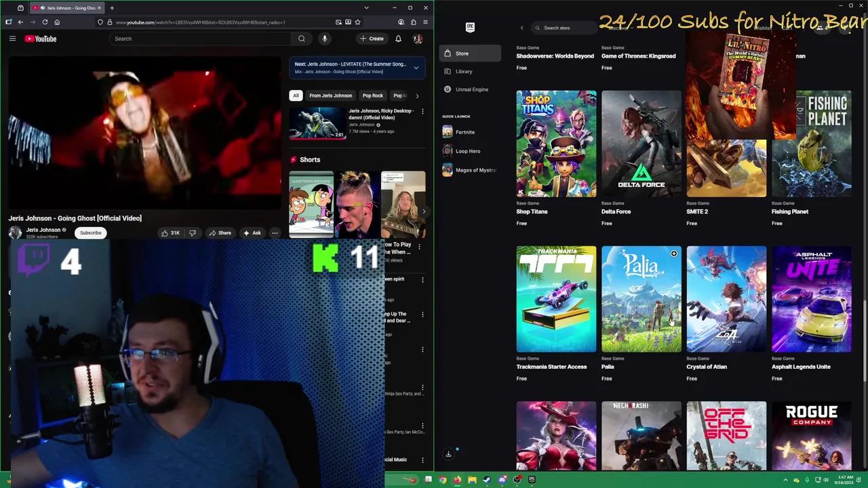Screen dimensions: 868x488
Task: Open the Library in Epic launcher
Action: tap(470, 71)
